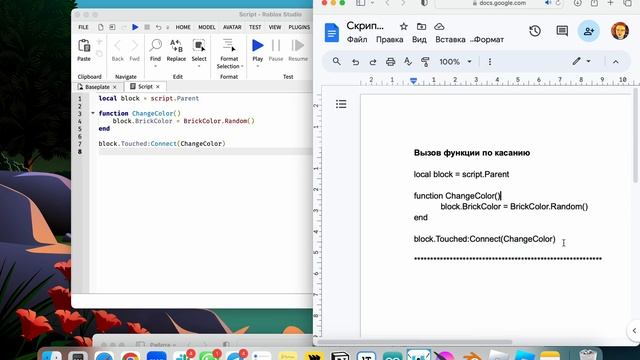Star the Google Docs document
The height and width of the screenshot is (360, 640).
404,27
